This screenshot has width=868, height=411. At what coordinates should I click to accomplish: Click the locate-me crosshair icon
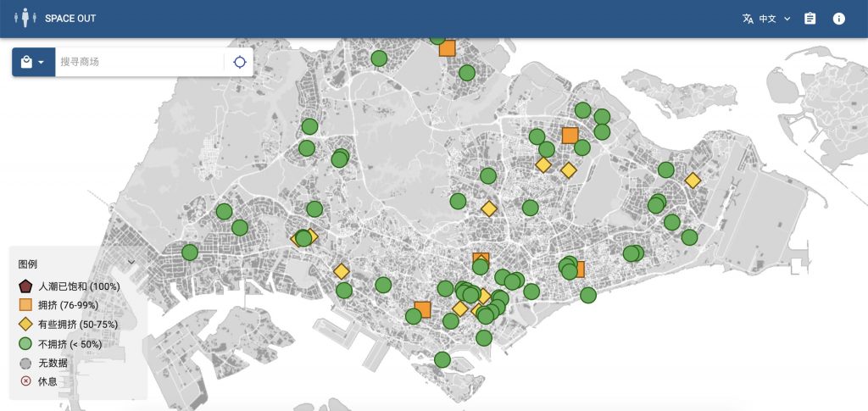pos(240,62)
